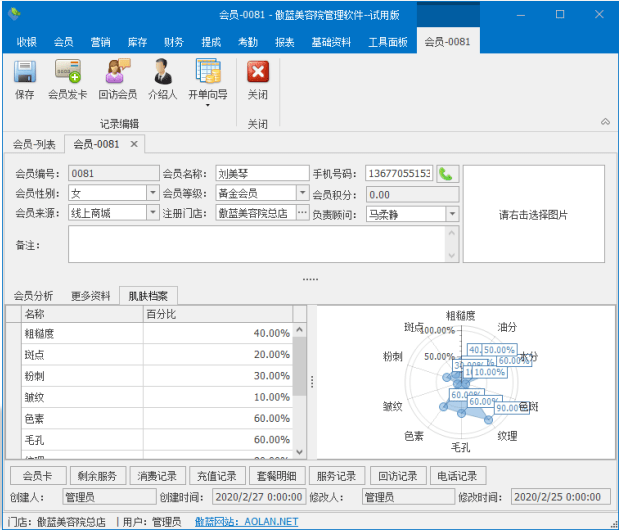
Task: Close the 会员-0081 document tab
Action: click(134, 144)
